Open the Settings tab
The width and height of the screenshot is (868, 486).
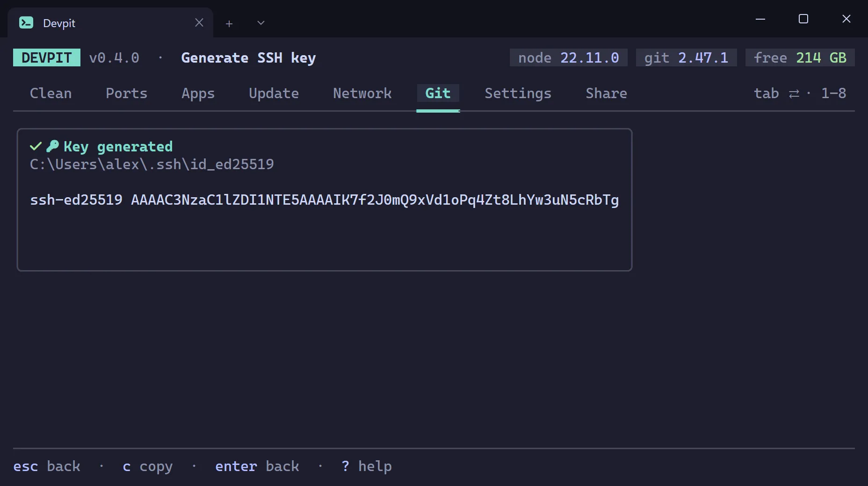click(518, 93)
